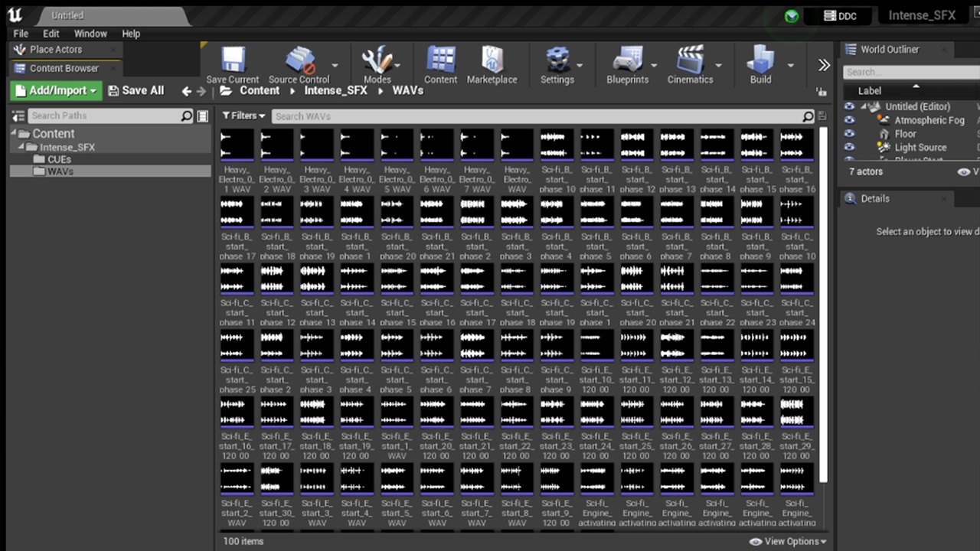Open View Options in the Content Browser

788,541
